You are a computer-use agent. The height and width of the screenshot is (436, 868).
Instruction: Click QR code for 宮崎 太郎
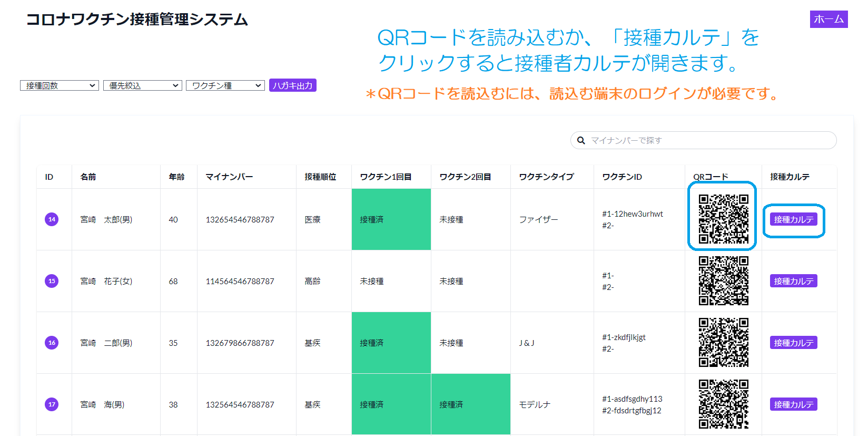coord(723,219)
